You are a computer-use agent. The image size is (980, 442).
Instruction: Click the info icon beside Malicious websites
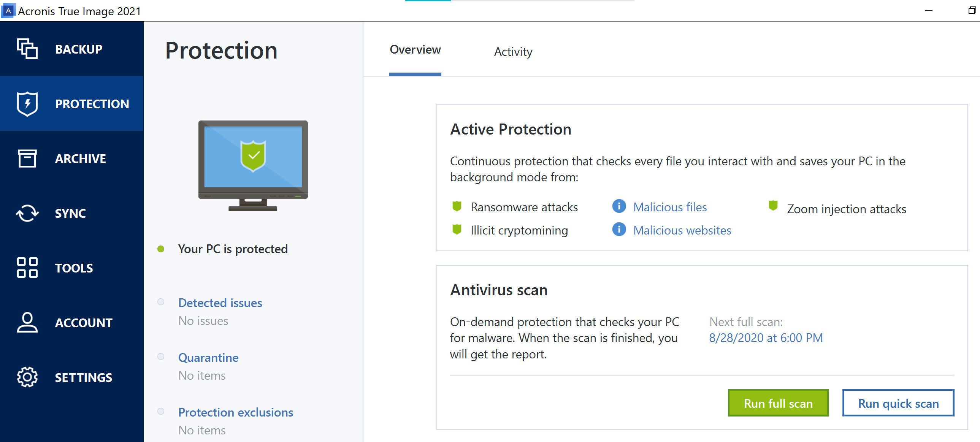[x=619, y=230]
